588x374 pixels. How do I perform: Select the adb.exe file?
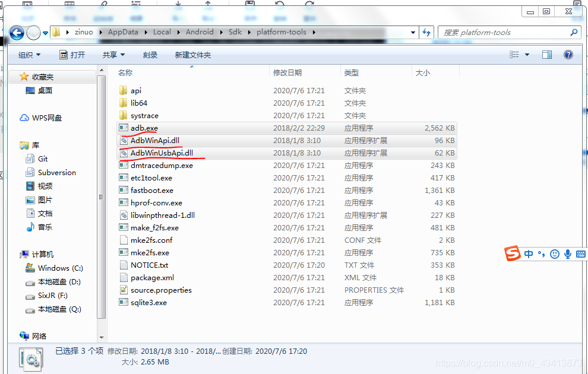287,128
